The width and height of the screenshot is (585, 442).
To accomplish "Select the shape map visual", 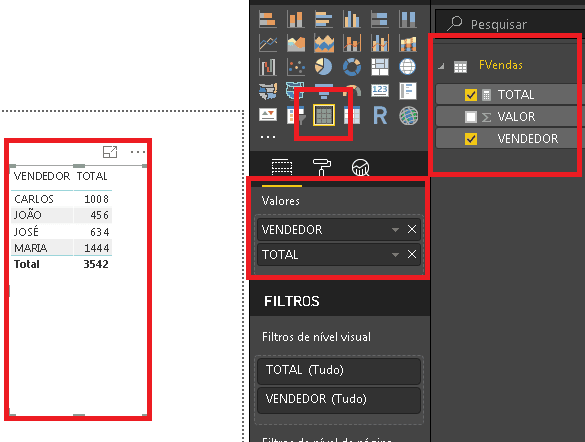I will click(295, 90).
